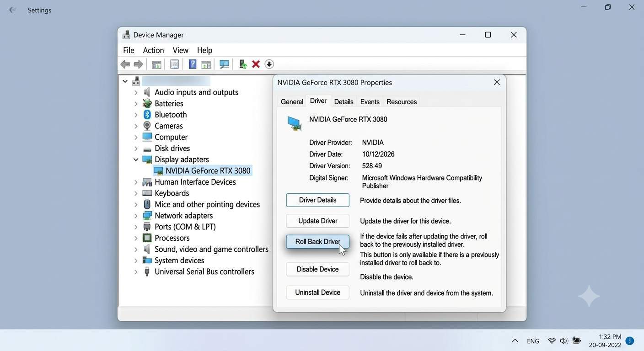Expand Mice and other pointing devices chevron

coord(136,204)
